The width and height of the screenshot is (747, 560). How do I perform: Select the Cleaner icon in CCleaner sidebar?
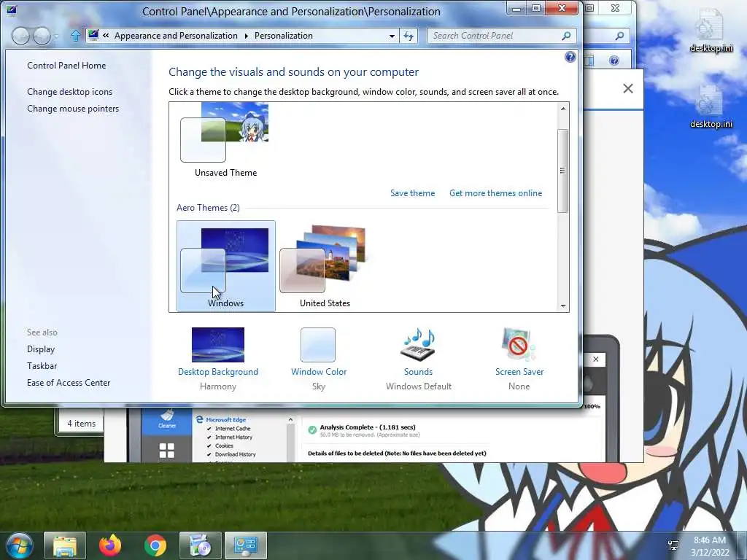(x=167, y=419)
